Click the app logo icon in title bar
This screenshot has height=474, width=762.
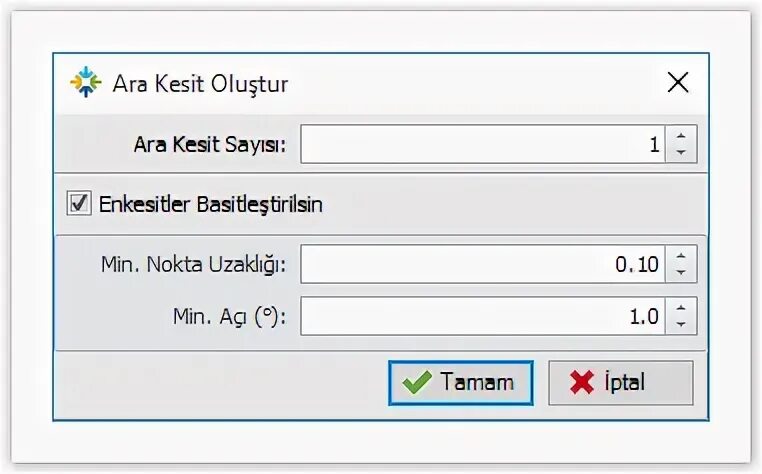(x=85, y=82)
